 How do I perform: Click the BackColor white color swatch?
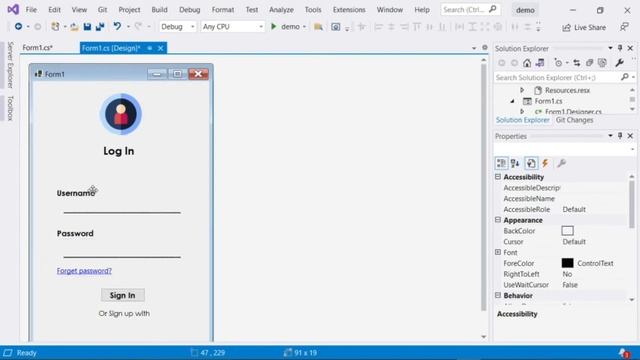click(x=567, y=231)
